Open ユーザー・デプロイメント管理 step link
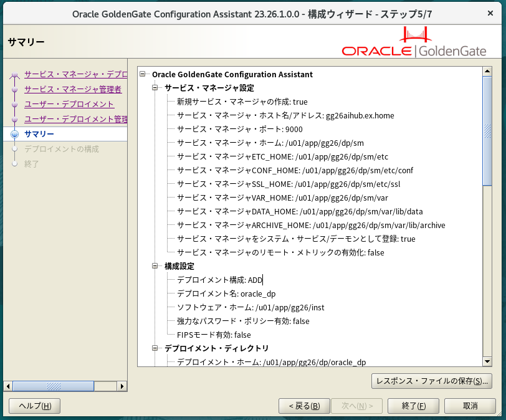Screen dimensions: 506x420 pos(75,120)
